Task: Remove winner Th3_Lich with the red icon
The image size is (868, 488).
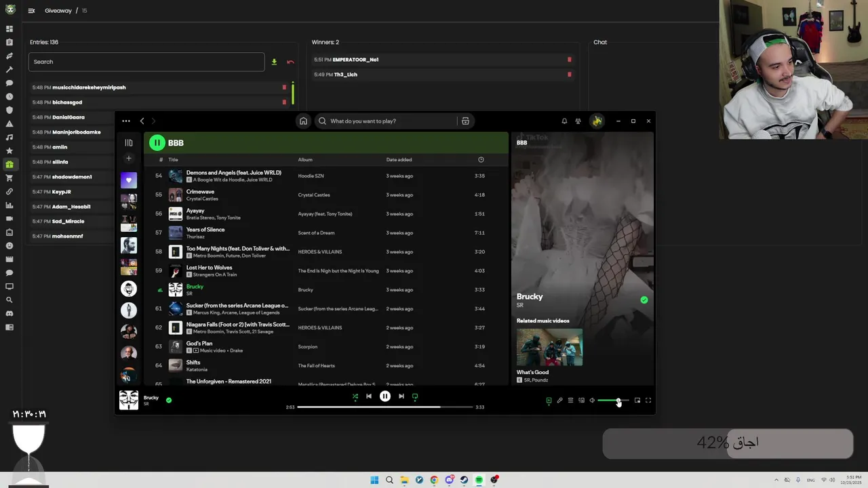Action: click(569, 75)
